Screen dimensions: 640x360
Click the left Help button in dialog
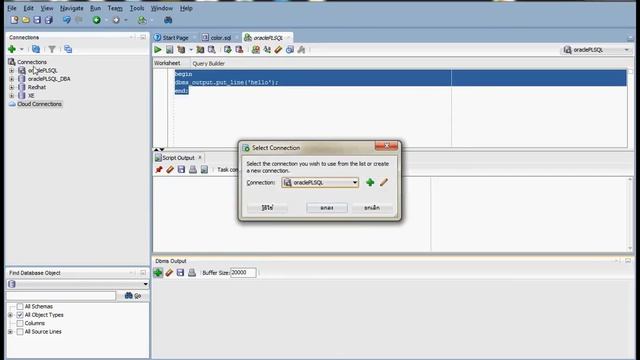coord(267,208)
